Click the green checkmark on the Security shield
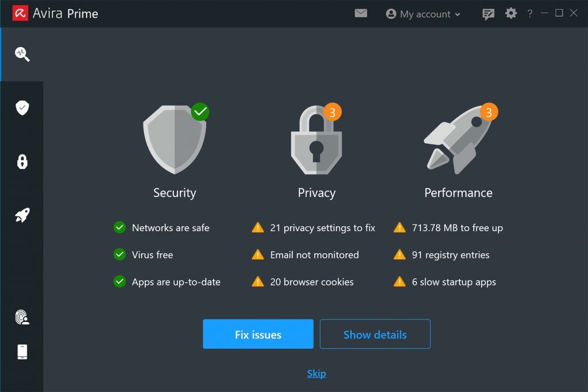 (200, 112)
